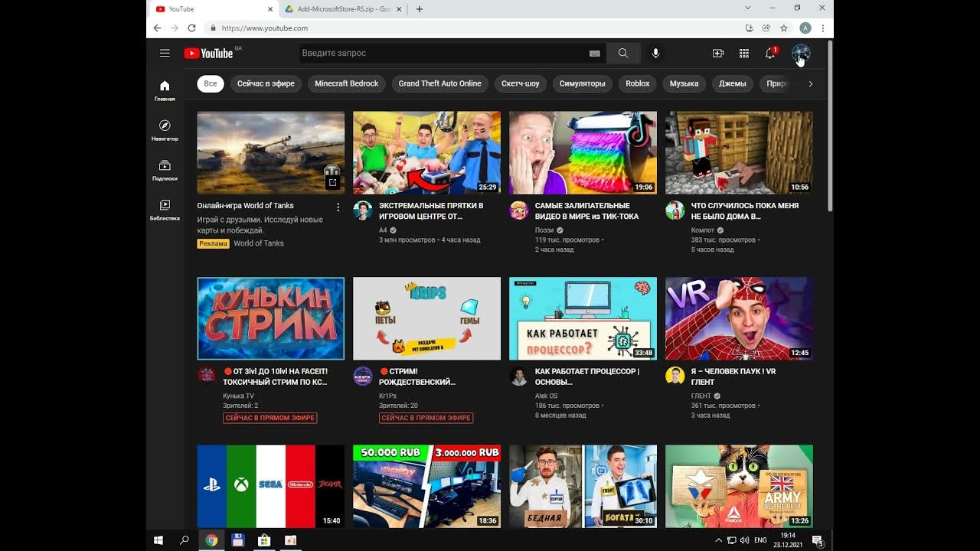The image size is (980, 551).
Task: Open the КАК РАБОТАЕТ ПРОЦЕССОР title link
Action: click(x=587, y=377)
